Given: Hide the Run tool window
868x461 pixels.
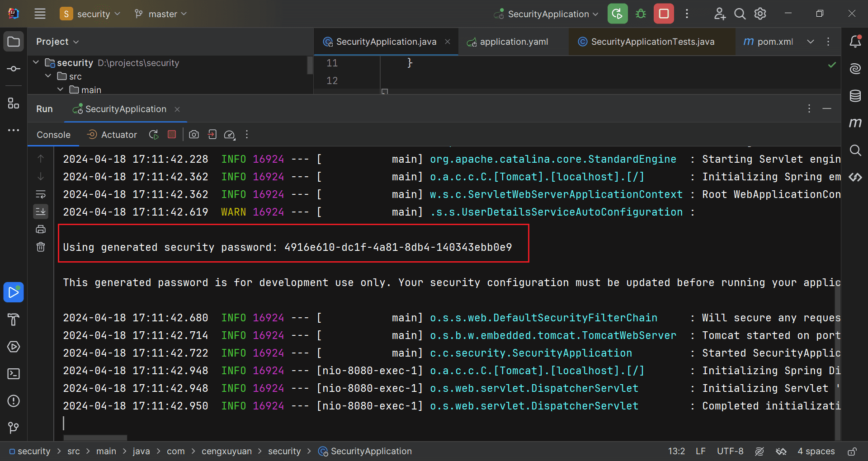Looking at the screenshot, I should point(827,109).
